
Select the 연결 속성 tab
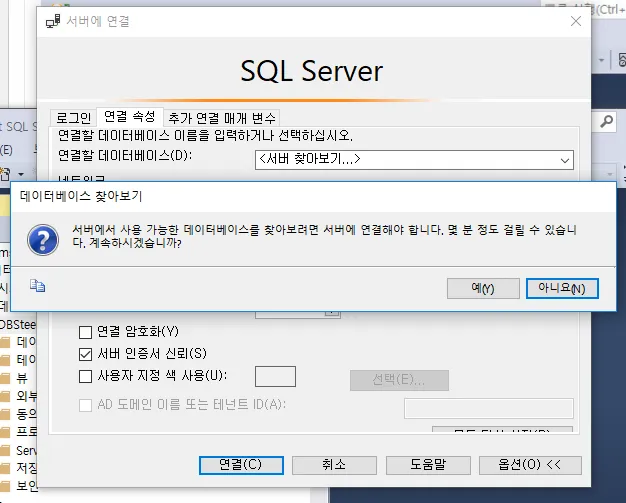tap(130, 117)
